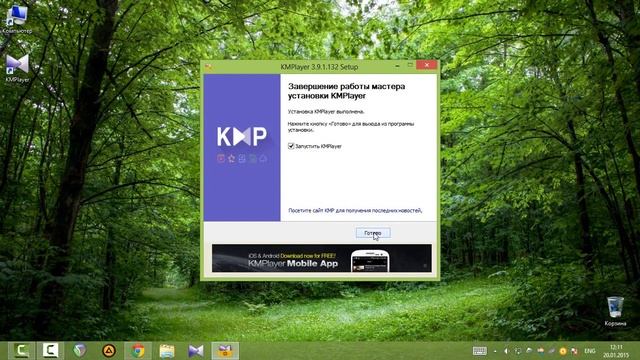Click the KMPlayer Mobile App banner
The image size is (640, 360).
coord(322,258)
